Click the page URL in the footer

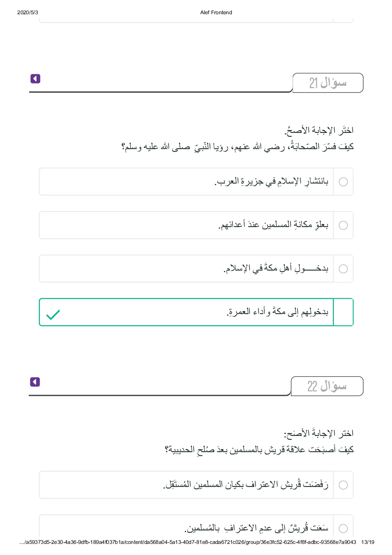188,542
